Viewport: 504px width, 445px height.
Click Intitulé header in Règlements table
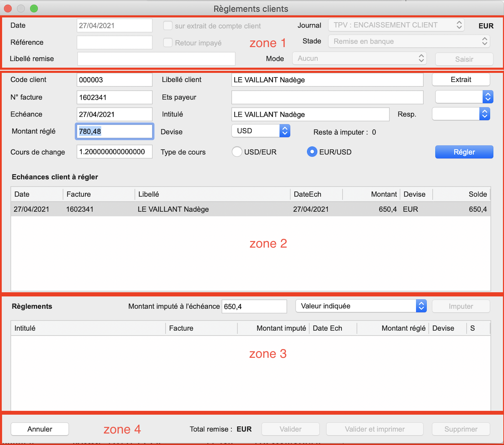tap(88, 328)
